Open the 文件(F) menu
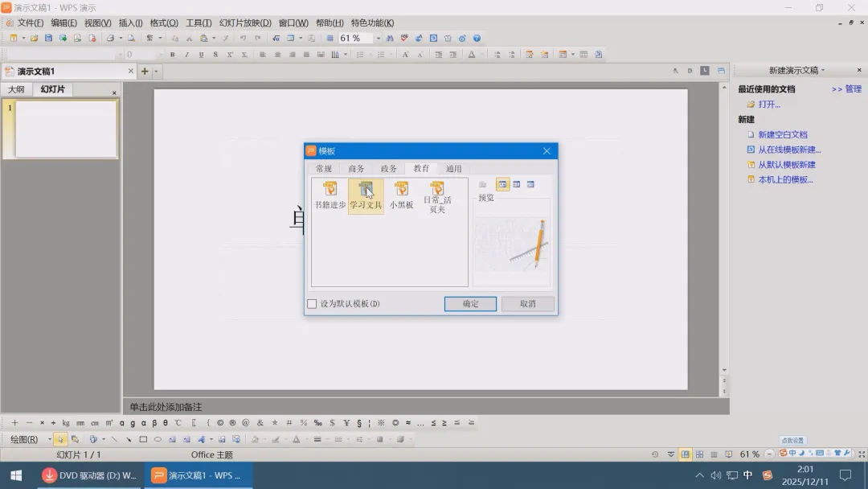Screen dimensions: 868x489 pos(30,23)
